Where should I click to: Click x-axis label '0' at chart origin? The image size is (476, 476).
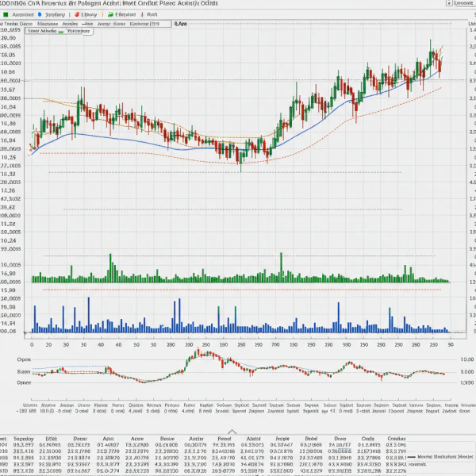(x=32, y=344)
